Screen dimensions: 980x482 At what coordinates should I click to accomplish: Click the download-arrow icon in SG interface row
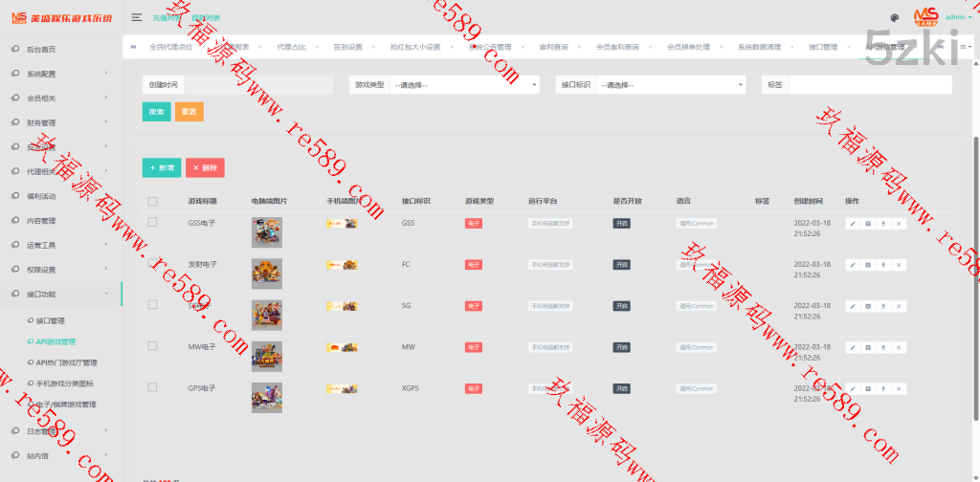[x=883, y=306]
